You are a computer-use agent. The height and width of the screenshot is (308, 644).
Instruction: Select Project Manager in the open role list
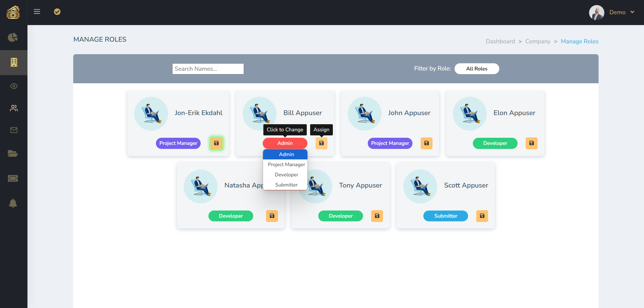coord(285,164)
